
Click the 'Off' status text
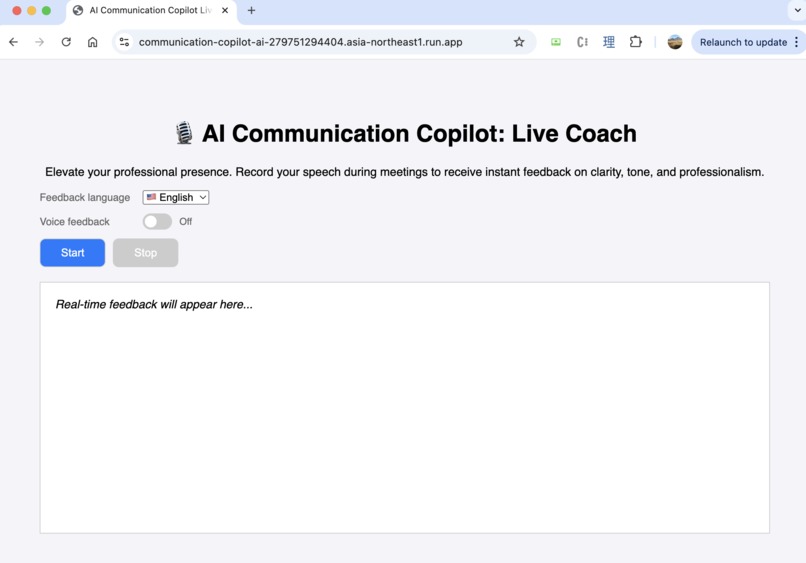186,222
